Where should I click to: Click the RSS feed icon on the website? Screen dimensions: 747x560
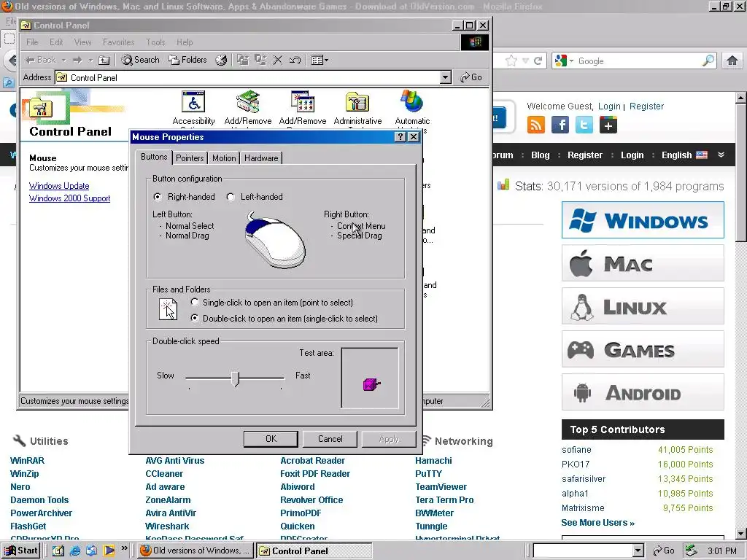536,125
